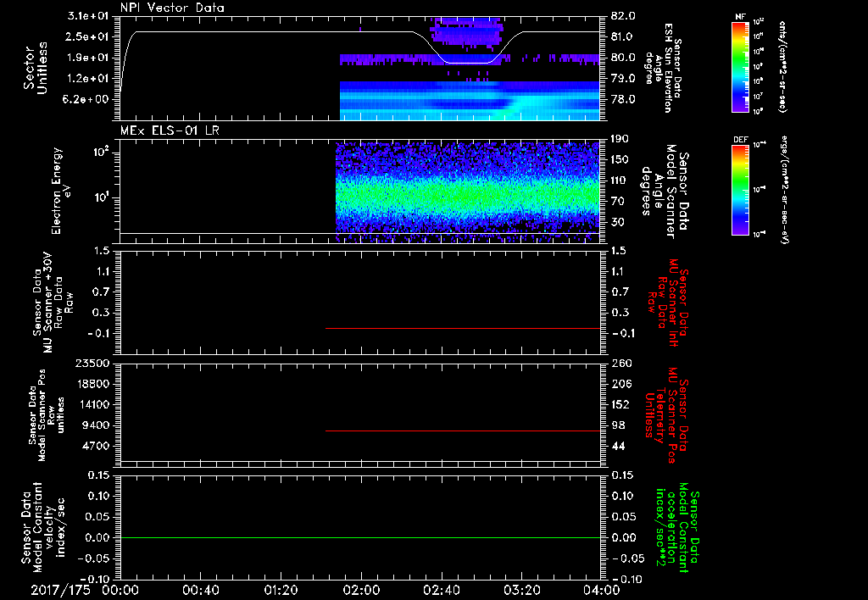868x600 pixels.
Task: Click the 80.0 sun elevation tick label
Action: click(623, 58)
